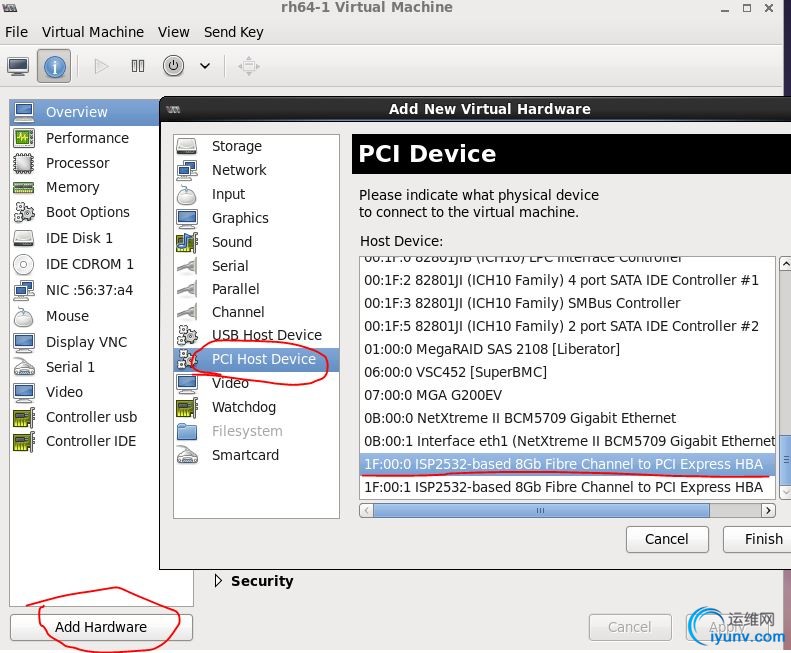Open the View menu
This screenshot has width=791, height=653.
pyautogui.click(x=174, y=32)
